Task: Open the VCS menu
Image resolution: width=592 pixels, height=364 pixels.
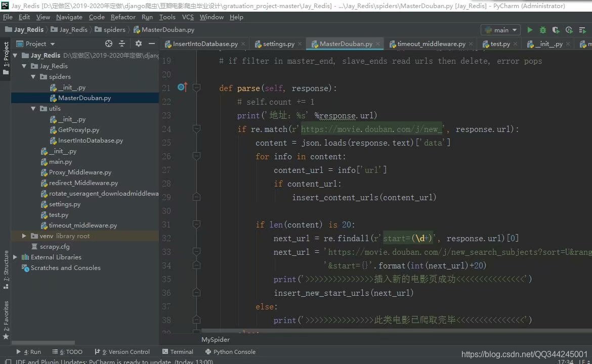Action: click(x=187, y=17)
